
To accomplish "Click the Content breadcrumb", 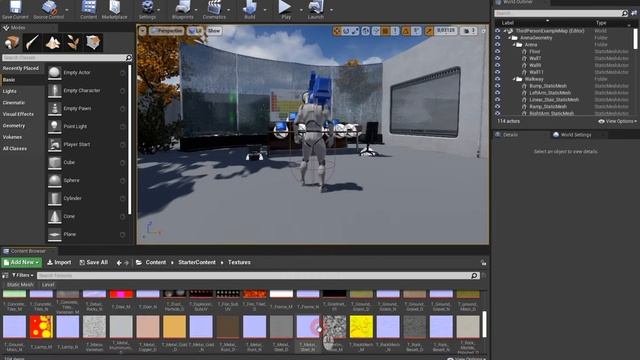I will [x=156, y=262].
